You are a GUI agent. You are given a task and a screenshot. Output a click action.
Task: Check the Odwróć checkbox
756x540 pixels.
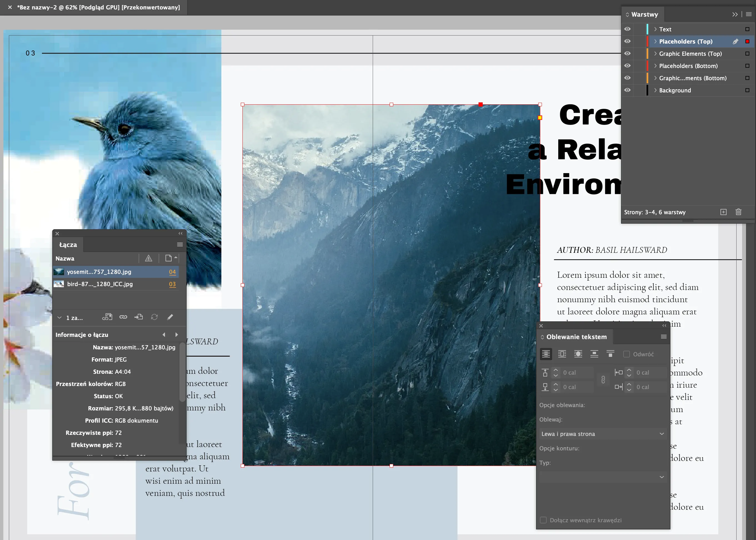[626, 354]
